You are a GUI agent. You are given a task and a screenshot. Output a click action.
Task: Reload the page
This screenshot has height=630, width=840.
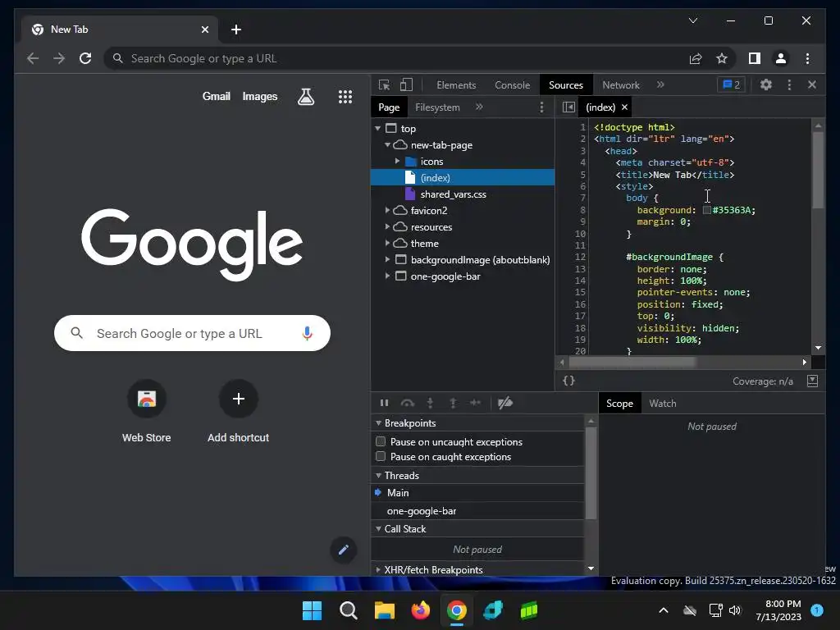click(85, 58)
